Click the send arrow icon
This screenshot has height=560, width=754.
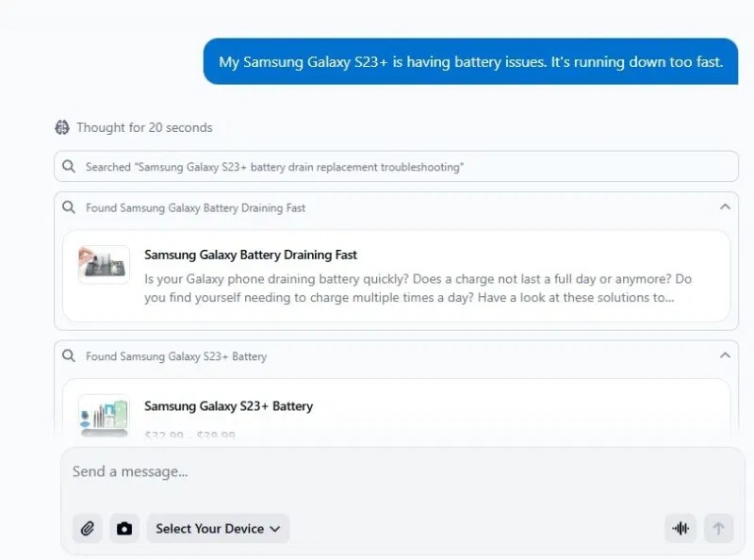tap(718, 528)
